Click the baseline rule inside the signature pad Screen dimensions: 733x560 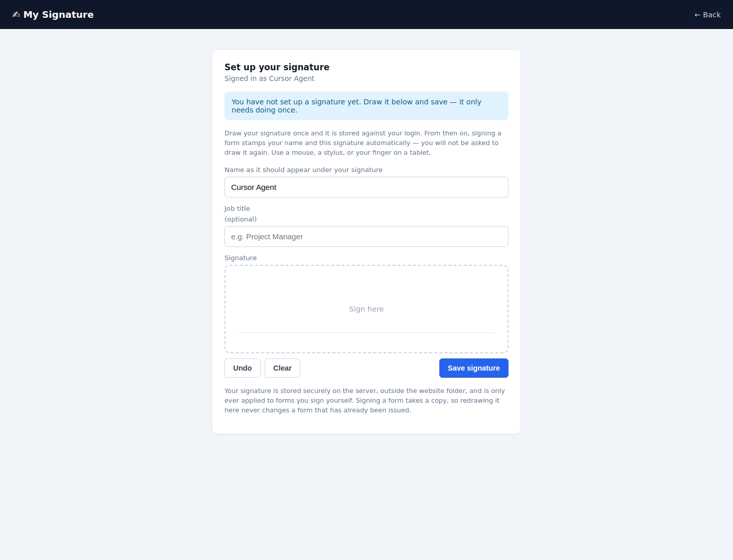pyautogui.click(x=366, y=332)
